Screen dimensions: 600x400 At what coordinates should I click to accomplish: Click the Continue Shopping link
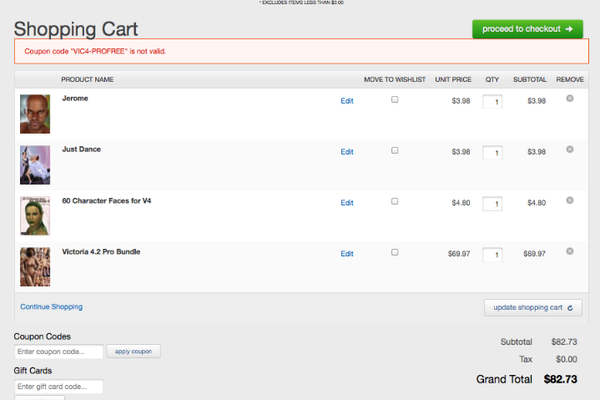click(51, 306)
